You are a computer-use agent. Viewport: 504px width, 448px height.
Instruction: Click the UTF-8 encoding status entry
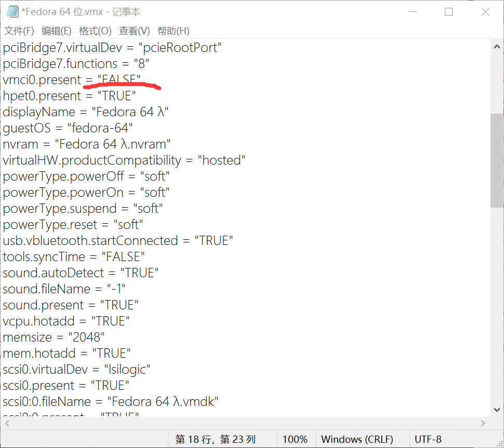428,439
